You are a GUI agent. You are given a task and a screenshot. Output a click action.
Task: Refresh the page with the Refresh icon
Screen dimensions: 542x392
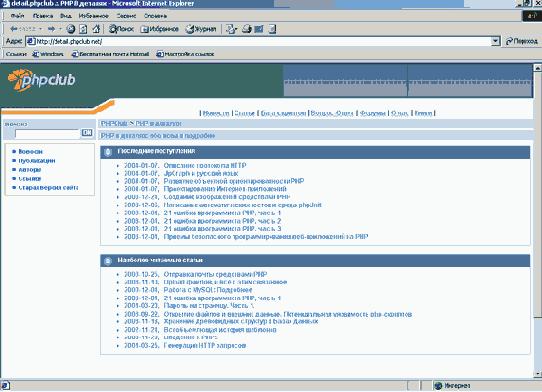coord(83,29)
